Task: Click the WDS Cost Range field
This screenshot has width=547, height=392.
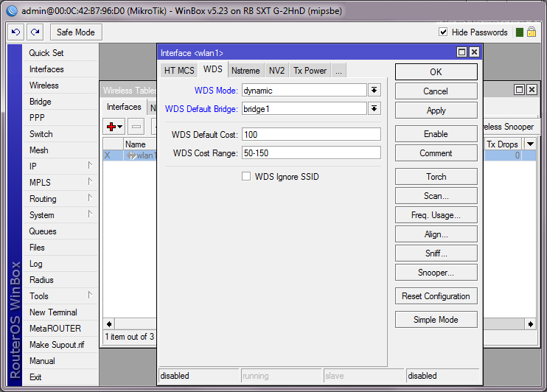Action: [311, 153]
